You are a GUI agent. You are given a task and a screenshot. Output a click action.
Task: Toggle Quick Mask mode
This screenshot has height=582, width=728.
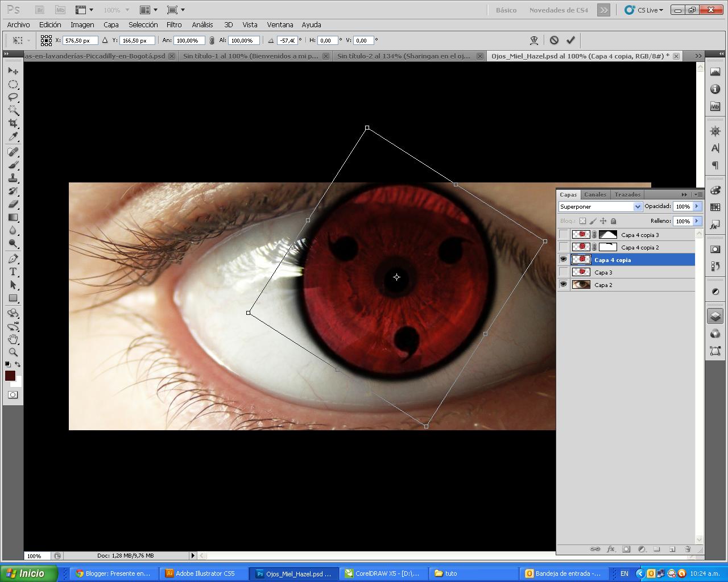[x=13, y=394]
